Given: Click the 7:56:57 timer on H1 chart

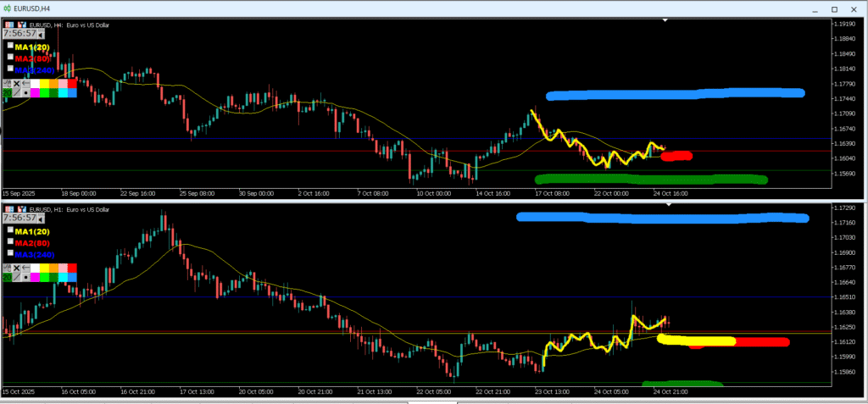Looking at the screenshot, I should tap(19, 218).
